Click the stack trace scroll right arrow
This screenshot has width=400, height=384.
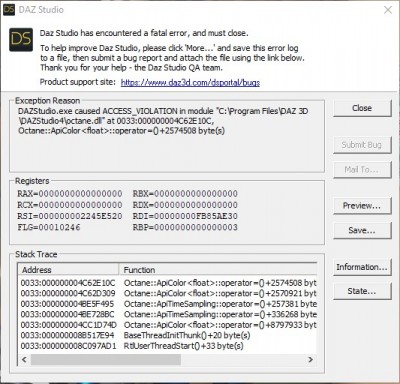310,360
